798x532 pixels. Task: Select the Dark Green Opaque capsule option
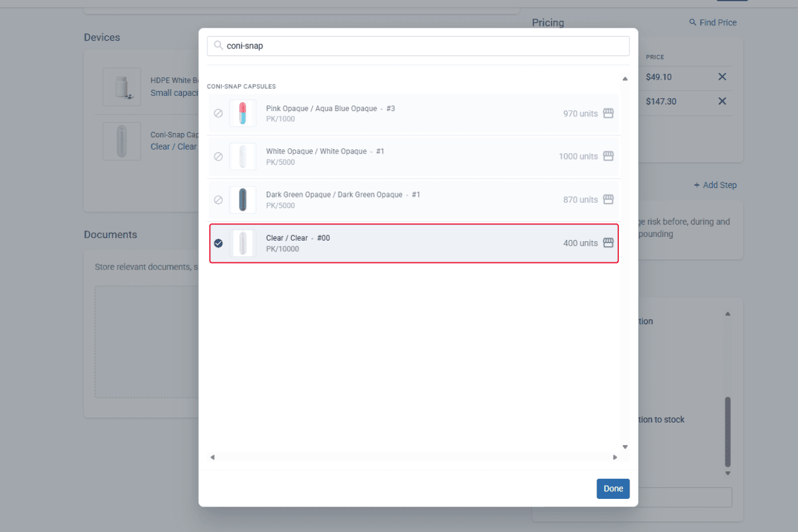pyautogui.click(x=218, y=200)
